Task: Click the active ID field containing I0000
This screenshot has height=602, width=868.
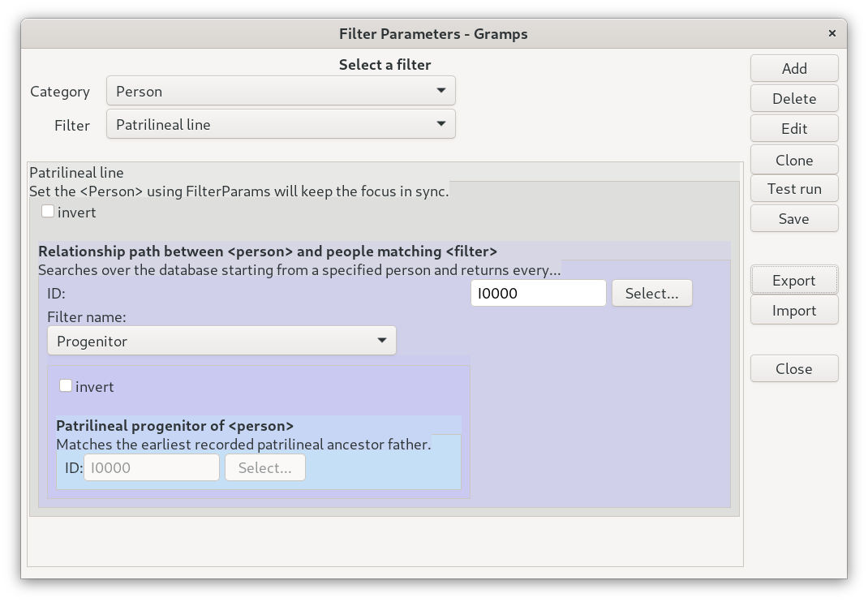Action: [538, 293]
